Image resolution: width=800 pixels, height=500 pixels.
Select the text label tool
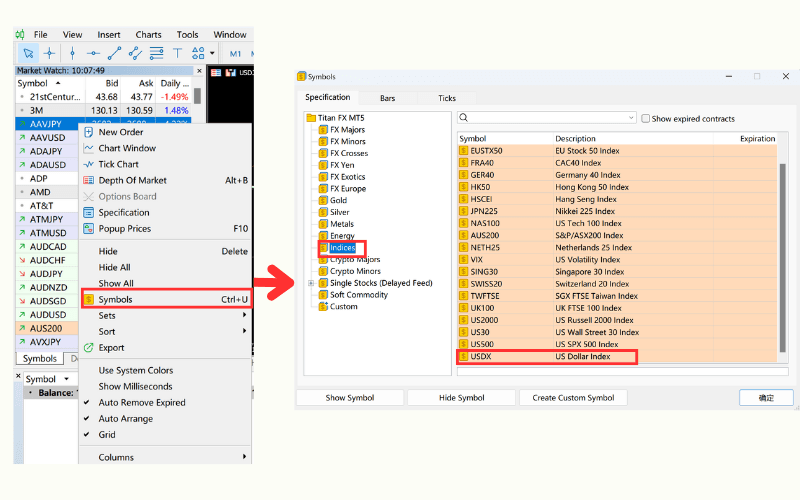coord(178,53)
